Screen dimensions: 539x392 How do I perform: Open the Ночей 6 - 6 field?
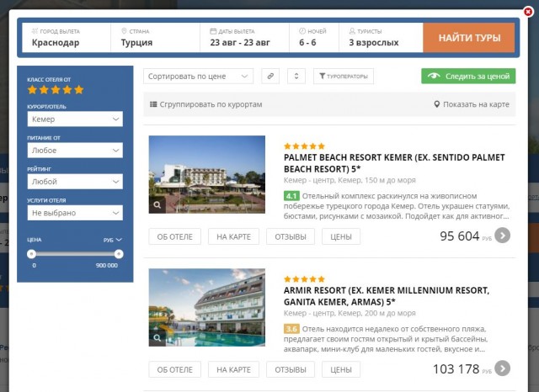pyautogui.click(x=314, y=38)
